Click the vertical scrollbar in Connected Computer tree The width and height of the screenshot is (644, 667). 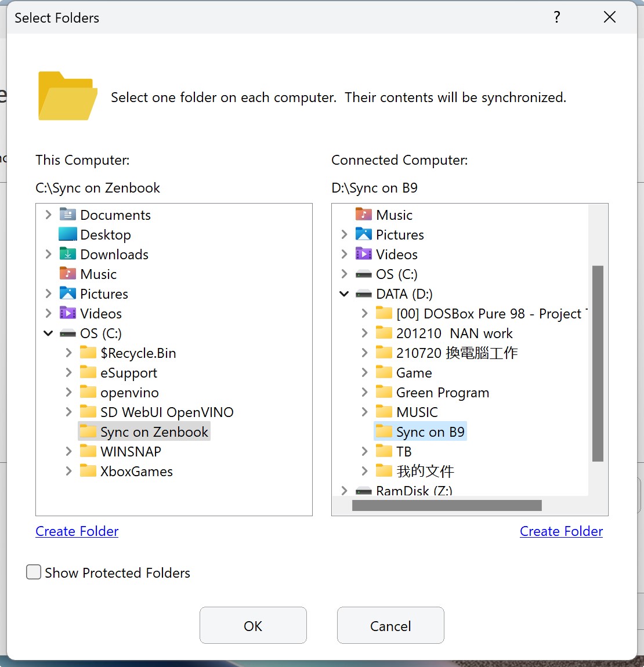tap(598, 363)
